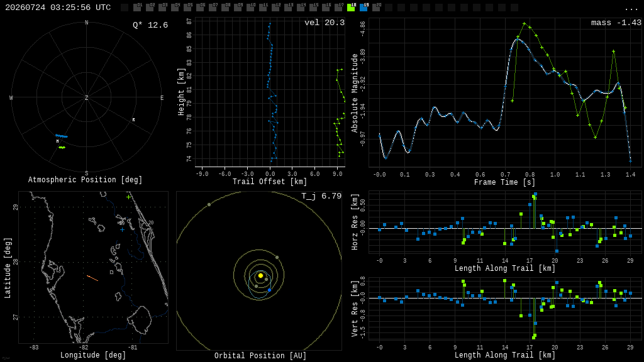Click the timestamp 20260724 03:25:56 UTC
The width and height of the screenshot is (644, 362).
click(58, 8)
